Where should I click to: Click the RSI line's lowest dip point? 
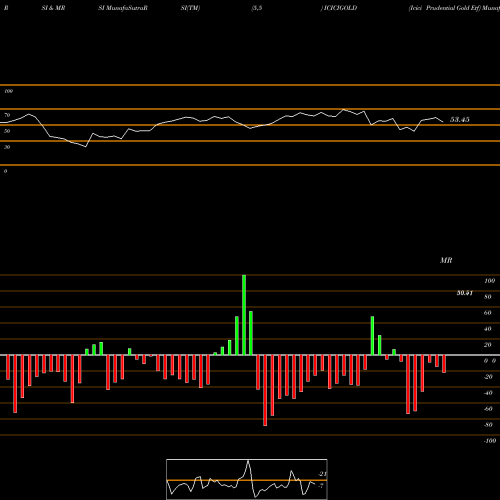(86, 146)
